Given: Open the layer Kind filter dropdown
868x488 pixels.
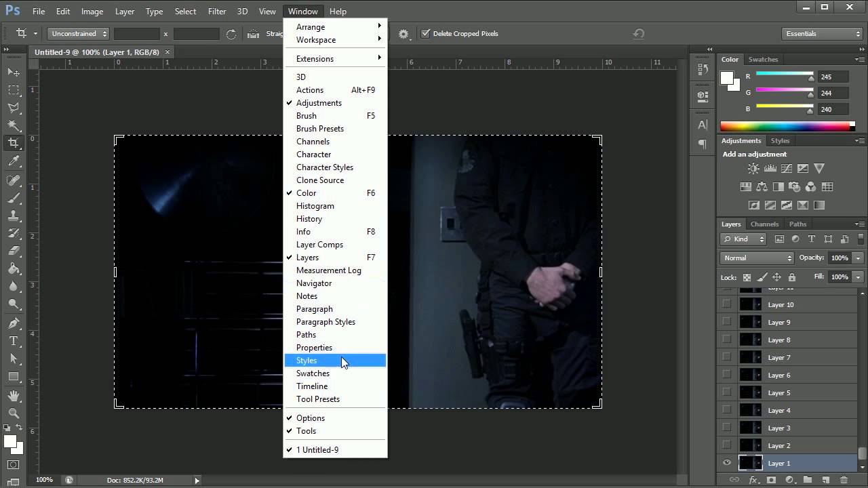Looking at the screenshot, I should [x=743, y=239].
